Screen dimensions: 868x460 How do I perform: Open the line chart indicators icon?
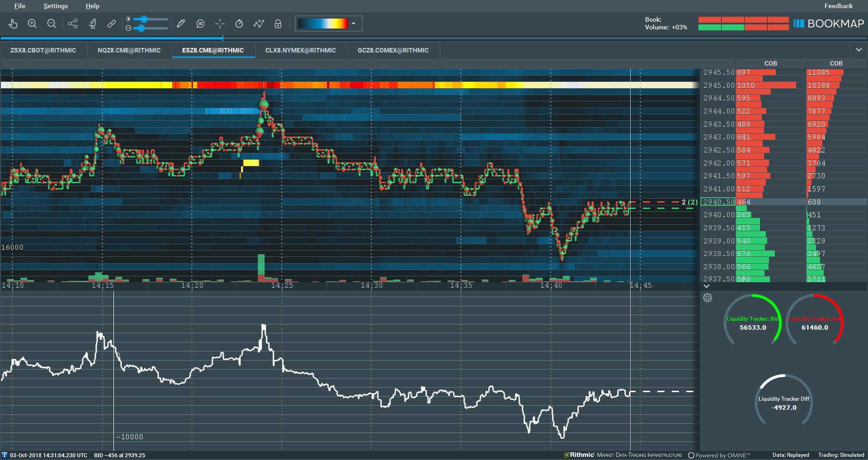259,24
